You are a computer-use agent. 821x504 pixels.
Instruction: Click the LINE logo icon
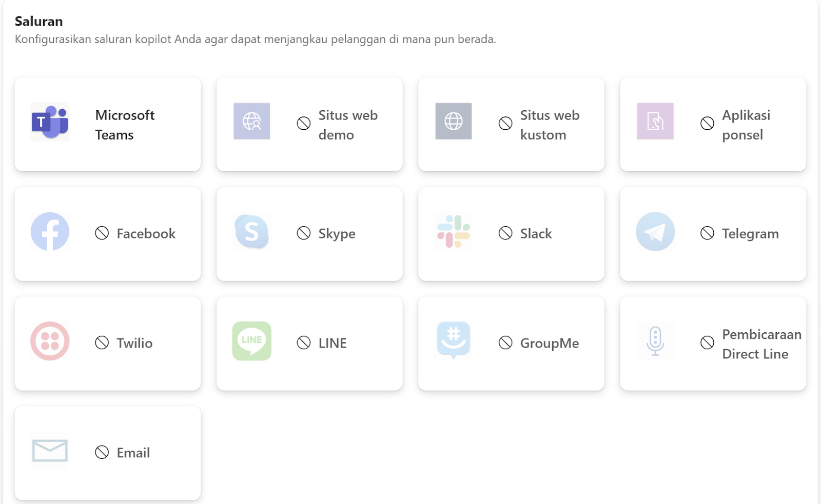251,341
